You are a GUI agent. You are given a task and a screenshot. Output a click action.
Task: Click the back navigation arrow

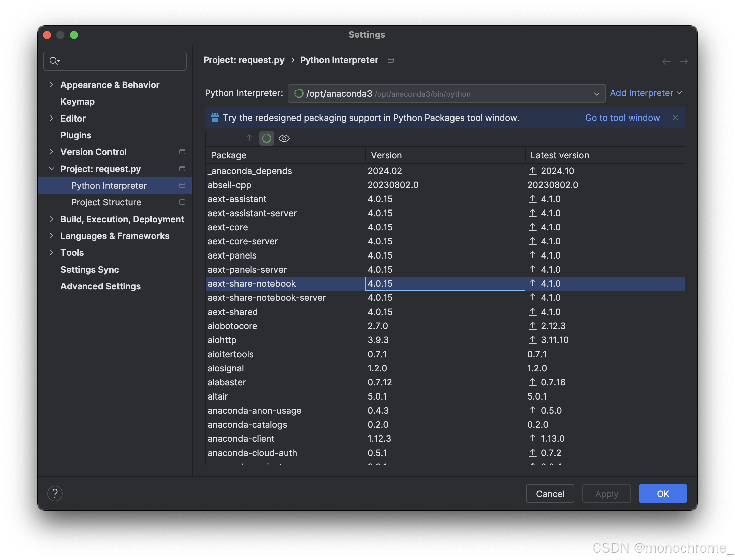666,62
